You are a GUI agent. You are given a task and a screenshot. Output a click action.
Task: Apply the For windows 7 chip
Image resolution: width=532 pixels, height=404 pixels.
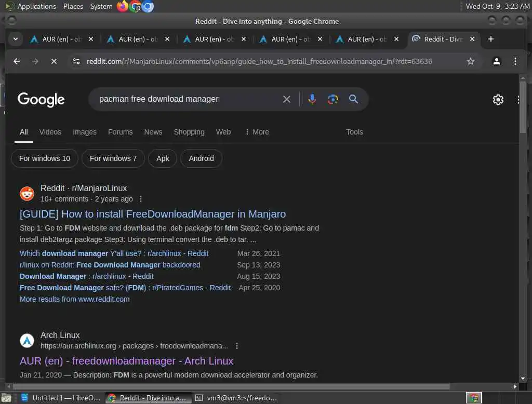(113, 158)
